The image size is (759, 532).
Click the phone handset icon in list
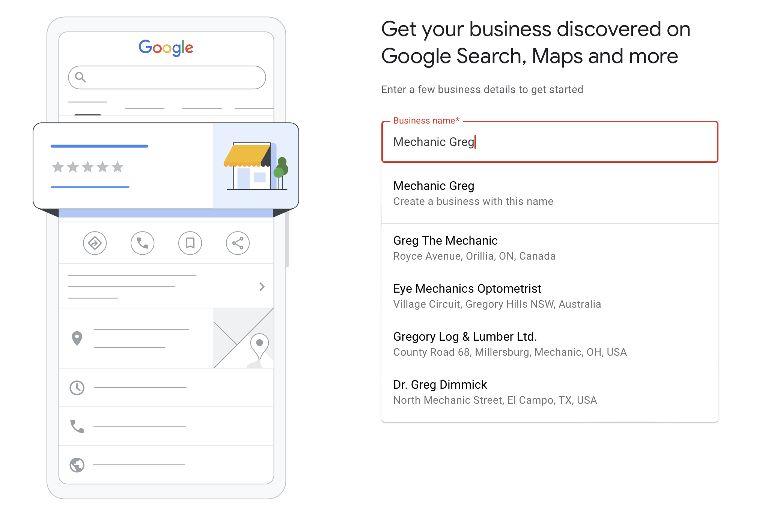77,426
